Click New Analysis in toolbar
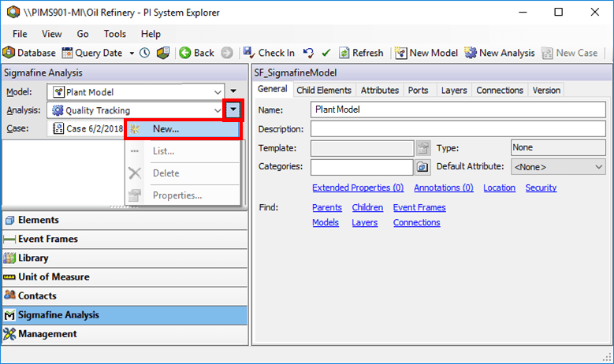Viewport: 614px width, 364px height. [x=500, y=53]
